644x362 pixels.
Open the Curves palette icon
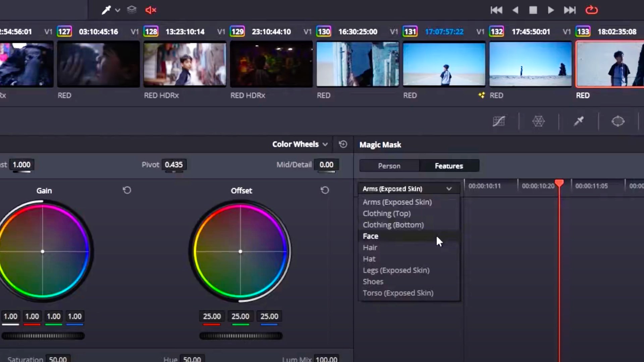click(499, 121)
